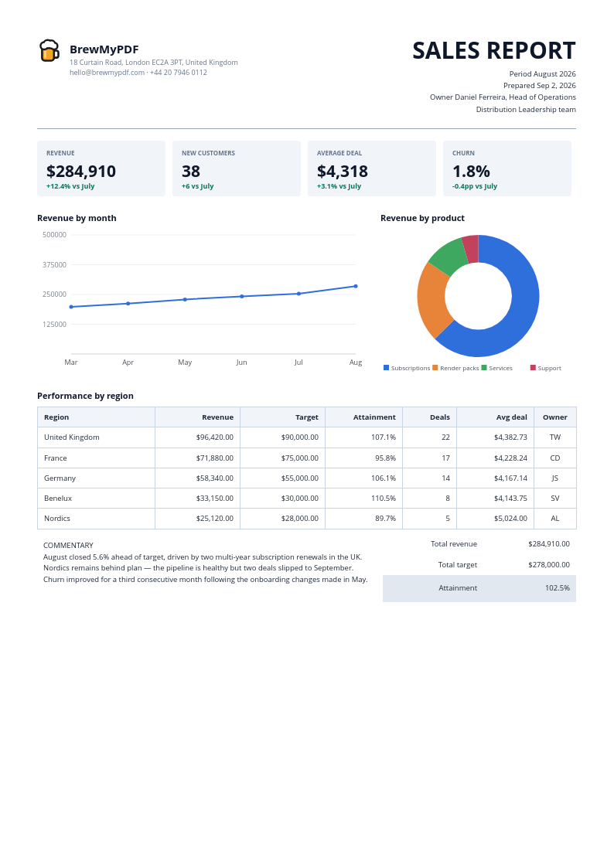Click the Jun x-axis label

(x=241, y=362)
